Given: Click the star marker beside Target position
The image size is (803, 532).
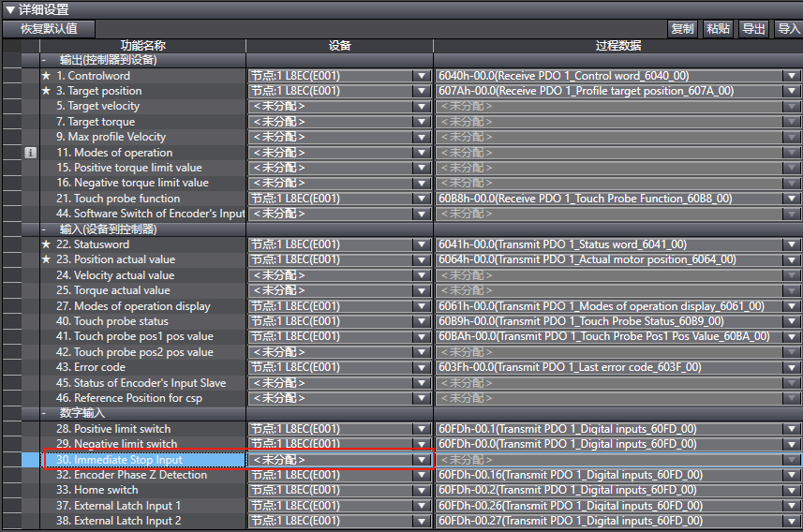Looking at the screenshot, I should click(46, 91).
